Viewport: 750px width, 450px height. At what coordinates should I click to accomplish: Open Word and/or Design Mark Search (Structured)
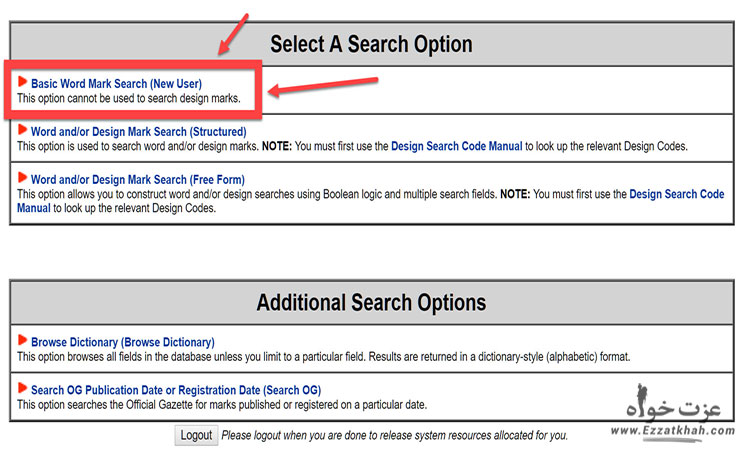coord(138,132)
